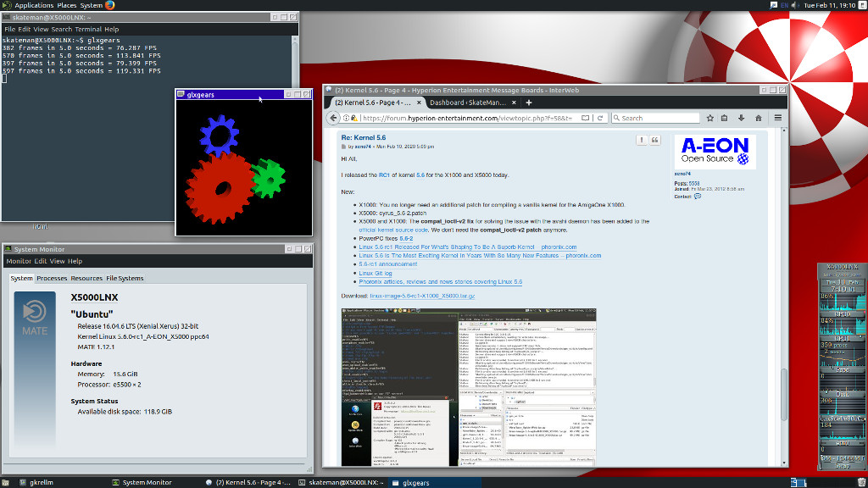The width and height of the screenshot is (868, 488).
Task: Click the EN keyboard layout indicator
Action: pos(784,5)
